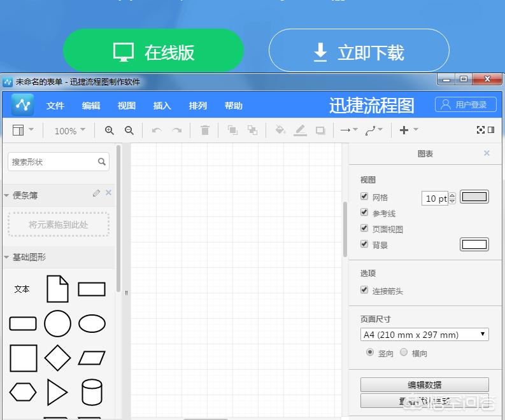505x420 pixels.
Task: Close the scratchpad section with X icon
Action: click(x=108, y=192)
